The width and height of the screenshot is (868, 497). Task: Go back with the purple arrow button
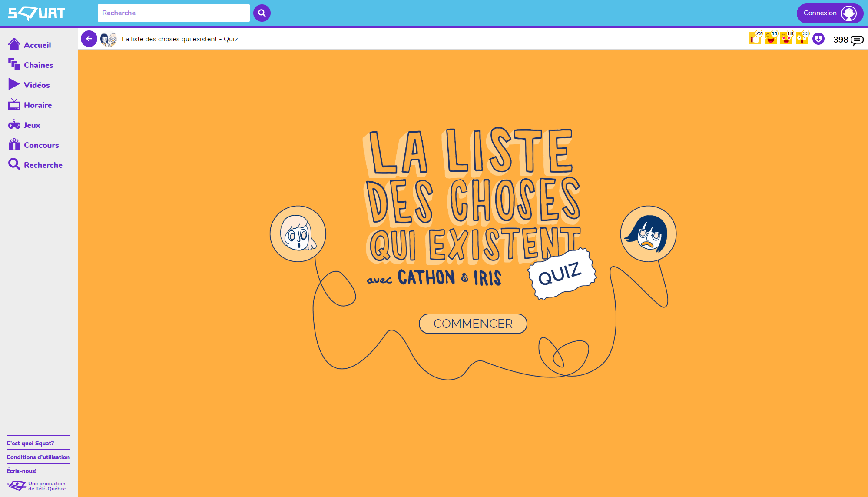tap(89, 39)
